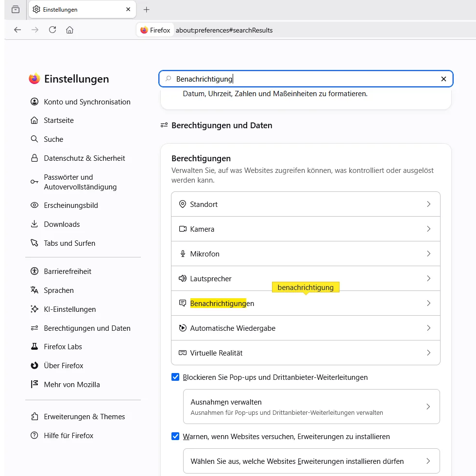Open Automatische Wiedergabe via its chevron
Viewport: 476px width, 476px height.
[x=428, y=328]
